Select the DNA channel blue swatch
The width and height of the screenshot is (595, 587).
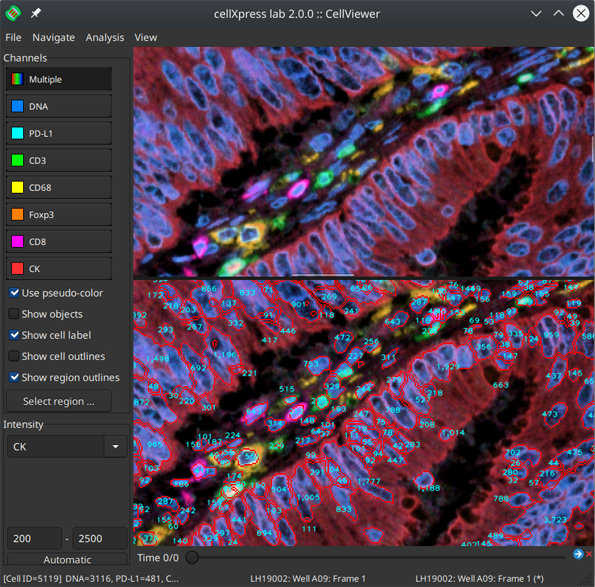17,106
